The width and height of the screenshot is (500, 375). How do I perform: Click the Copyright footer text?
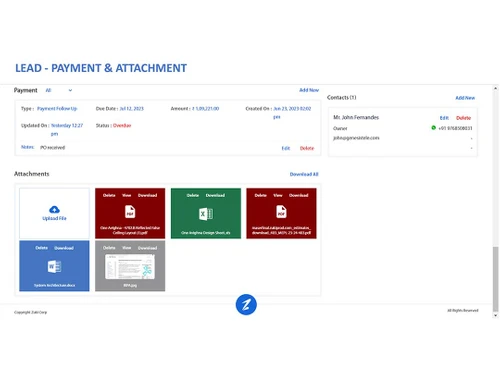tap(31, 312)
